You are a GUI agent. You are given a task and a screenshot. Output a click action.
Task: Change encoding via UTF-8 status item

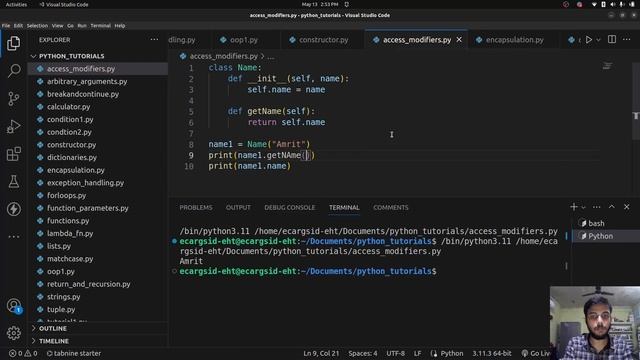(395, 353)
